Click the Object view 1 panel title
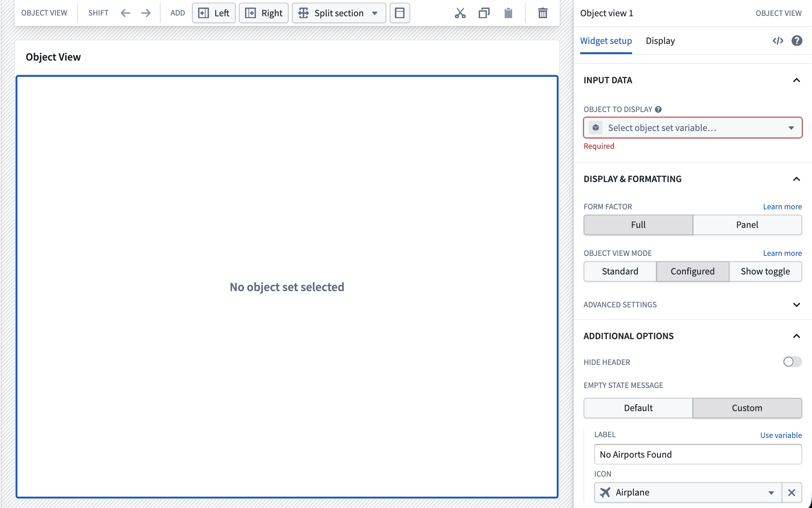812x508 pixels. pos(607,13)
